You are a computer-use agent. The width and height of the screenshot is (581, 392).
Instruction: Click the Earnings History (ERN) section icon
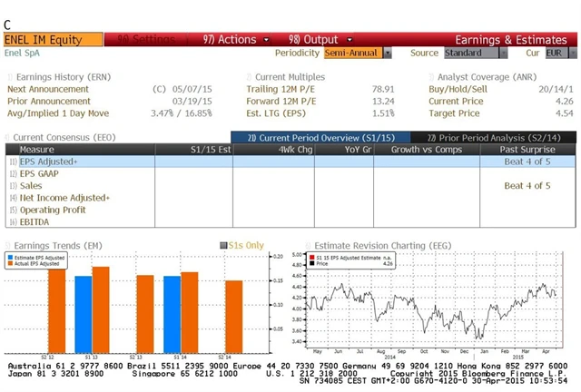[9, 78]
